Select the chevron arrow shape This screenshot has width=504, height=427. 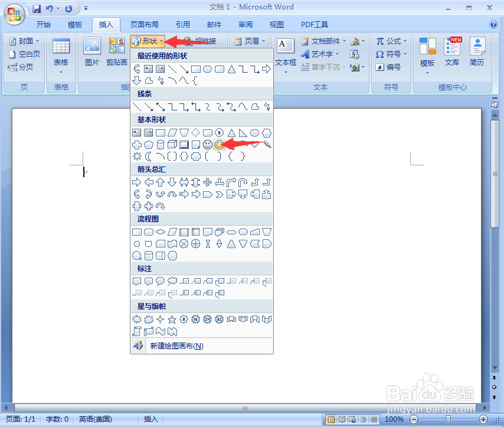219,194
